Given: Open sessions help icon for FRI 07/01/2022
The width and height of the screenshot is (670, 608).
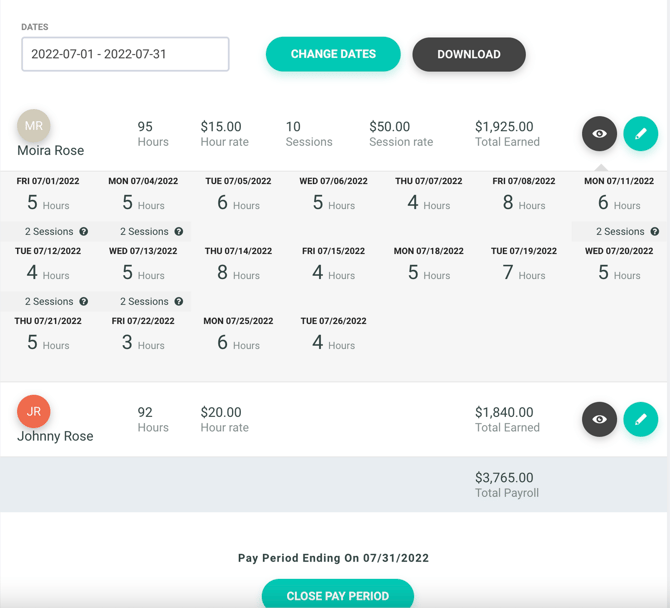Looking at the screenshot, I should point(84,232).
